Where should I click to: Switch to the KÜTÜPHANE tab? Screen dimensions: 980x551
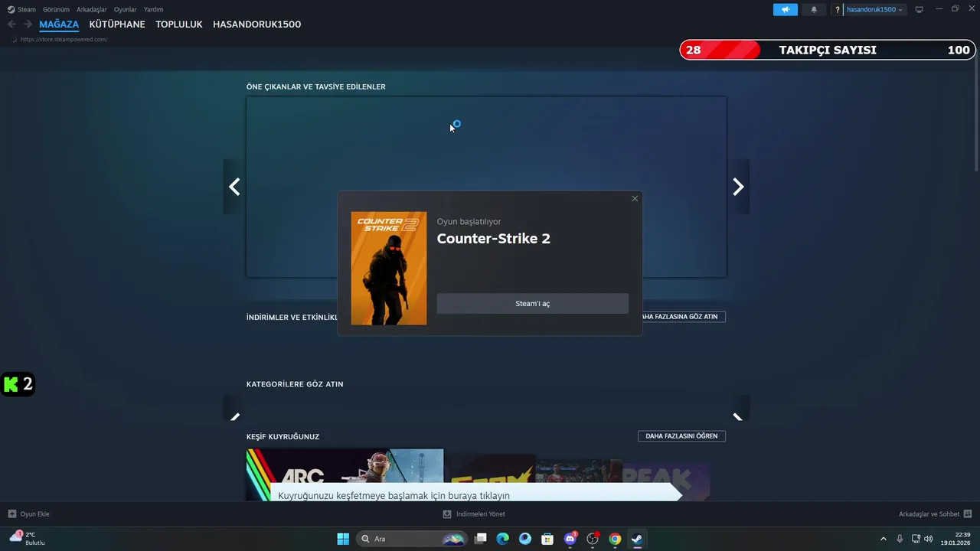pyautogui.click(x=117, y=24)
